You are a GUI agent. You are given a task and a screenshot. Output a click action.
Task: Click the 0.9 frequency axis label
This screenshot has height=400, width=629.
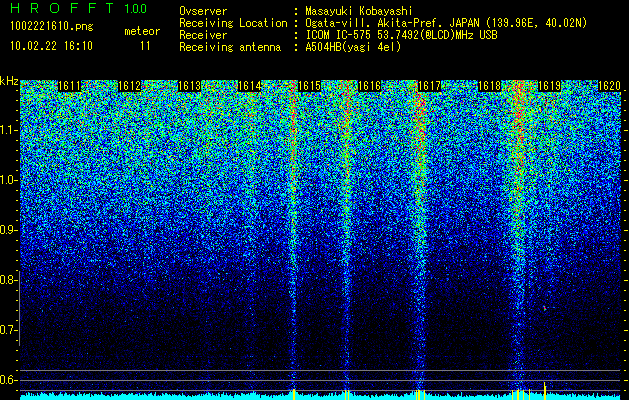(x=9, y=230)
